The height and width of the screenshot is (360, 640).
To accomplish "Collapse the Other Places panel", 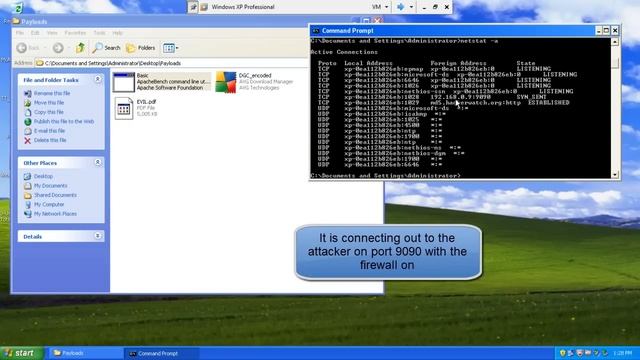I will tap(98, 162).
